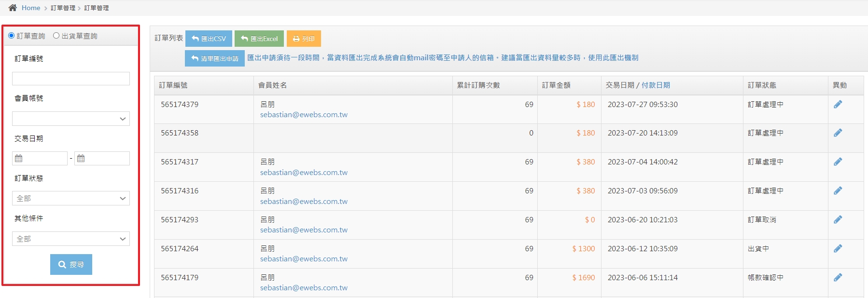This screenshot has width=868, height=298.
Task: Click date 2023-06-06 15:11:14
Action: (643, 278)
